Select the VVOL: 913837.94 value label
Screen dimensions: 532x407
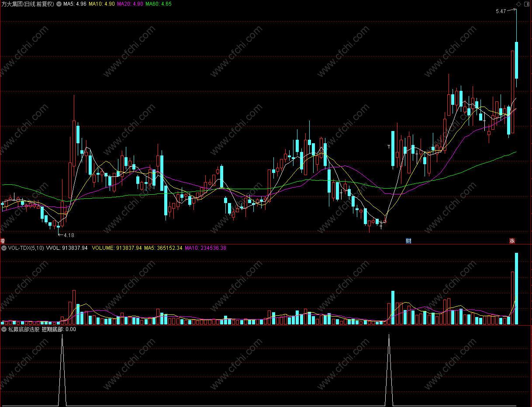pyautogui.click(x=67, y=248)
